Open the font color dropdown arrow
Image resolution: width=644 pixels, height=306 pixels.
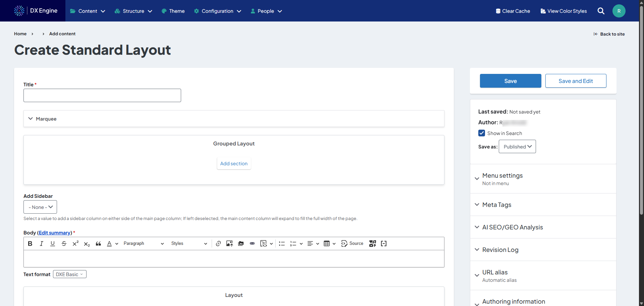(117, 244)
